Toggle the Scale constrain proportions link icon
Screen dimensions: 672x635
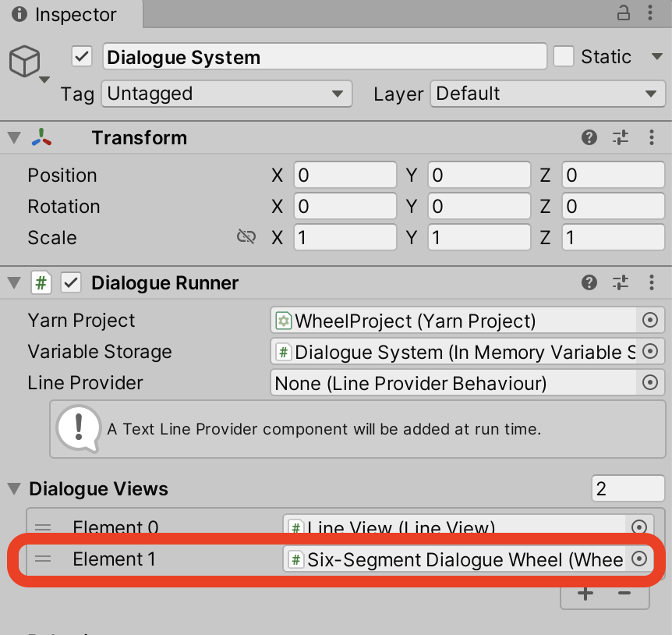(x=246, y=237)
